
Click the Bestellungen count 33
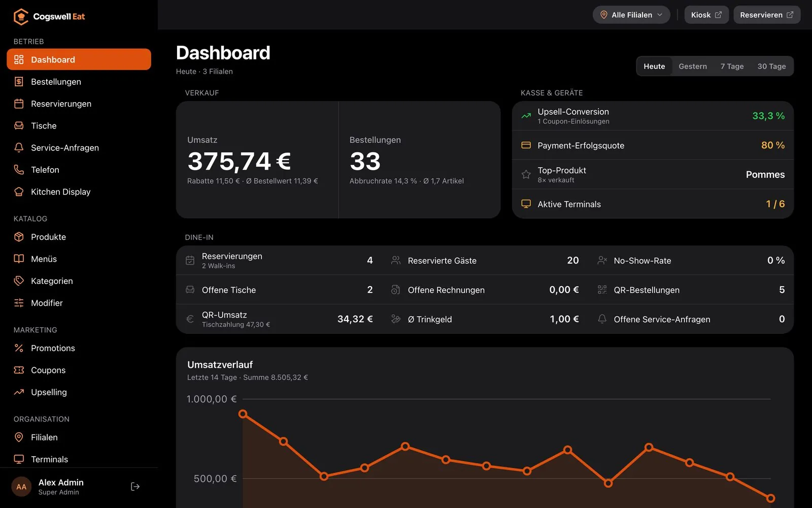tap(365, 162)
